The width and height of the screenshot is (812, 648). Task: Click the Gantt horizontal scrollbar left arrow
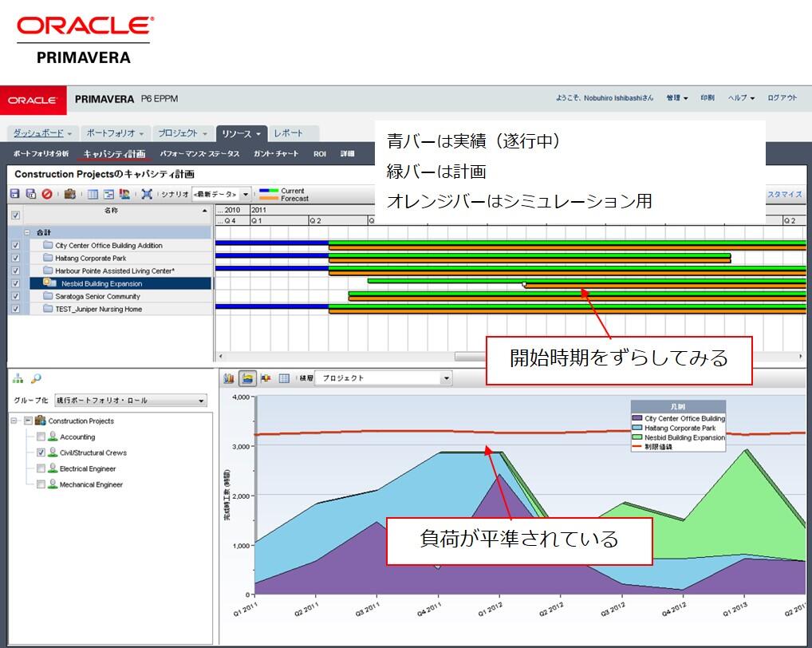click(x=221, y=357)
